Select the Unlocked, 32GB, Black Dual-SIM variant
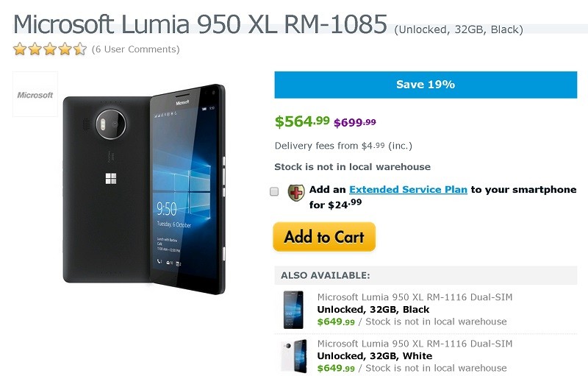Viewport: 588px width, 376px height. tap(373, 309)
